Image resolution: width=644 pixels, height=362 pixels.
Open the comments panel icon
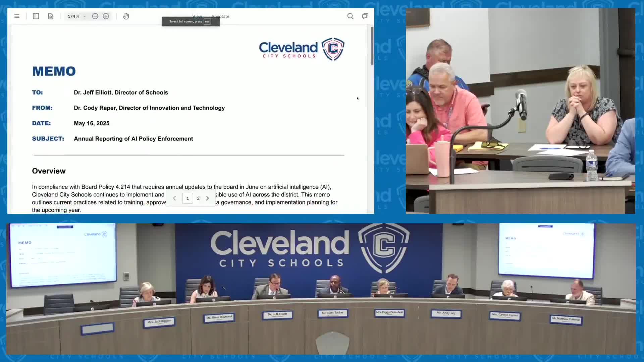pos(365,16)
